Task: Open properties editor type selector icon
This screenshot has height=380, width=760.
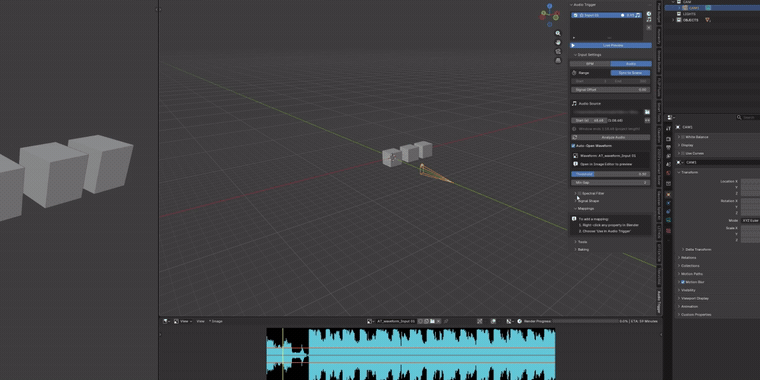Action: coord(671,117)
